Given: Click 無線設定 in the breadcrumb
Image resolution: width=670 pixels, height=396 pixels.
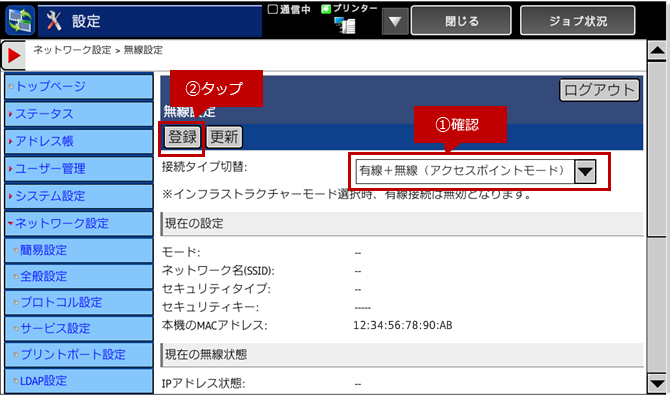Looking at the screenshot, I should [143, 50].
